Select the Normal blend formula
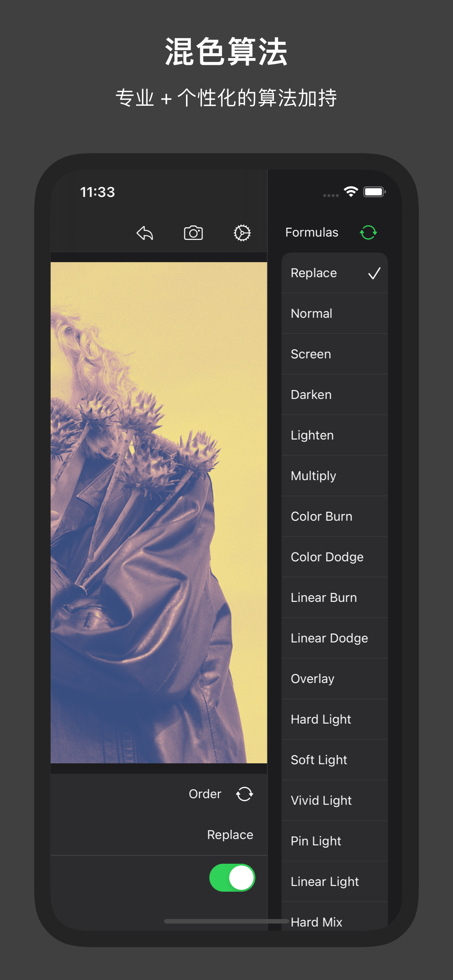The image size is (453, 980). tap(334, 314)
